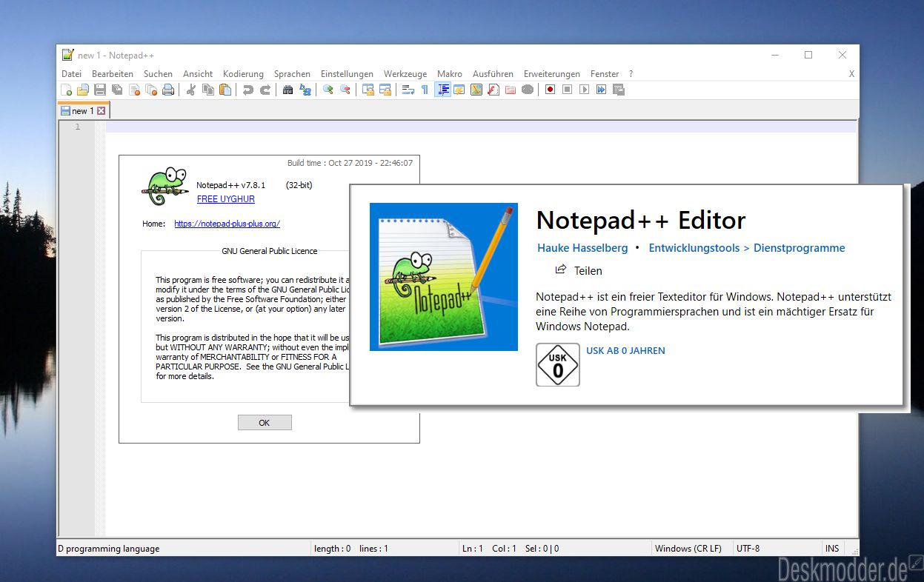This screenshot has height=582, width=924.
Task: Click the macro Playback icon
Action: (x=585, y=90)
